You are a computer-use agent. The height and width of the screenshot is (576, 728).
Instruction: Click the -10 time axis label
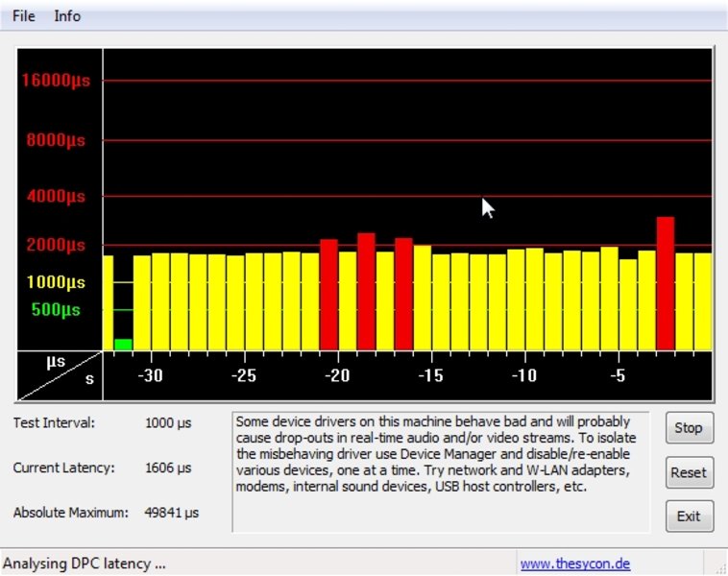524,375
